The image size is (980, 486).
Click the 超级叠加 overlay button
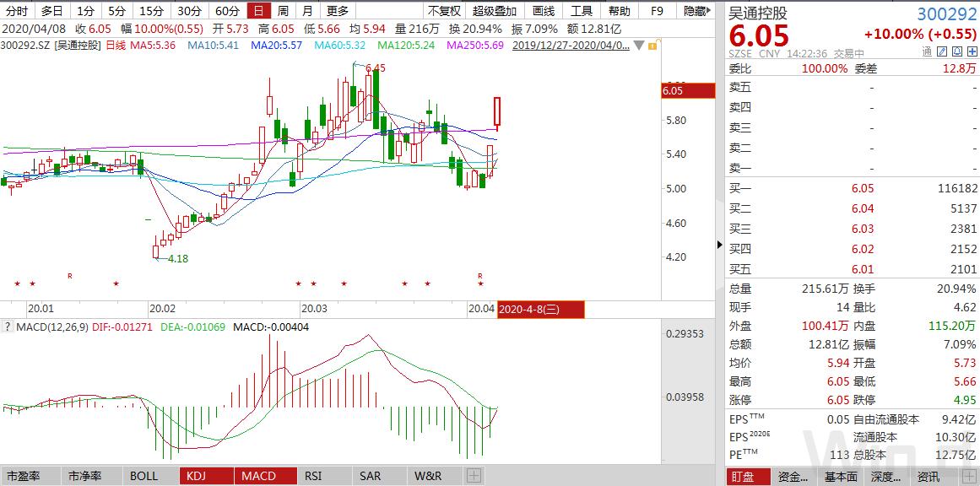494,11
